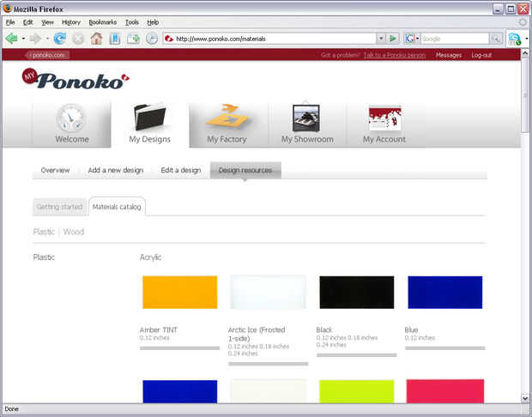Viewport: 532px width, 417px height.
Task: Switch to Edit a design tab
Action: pos(181,170)
